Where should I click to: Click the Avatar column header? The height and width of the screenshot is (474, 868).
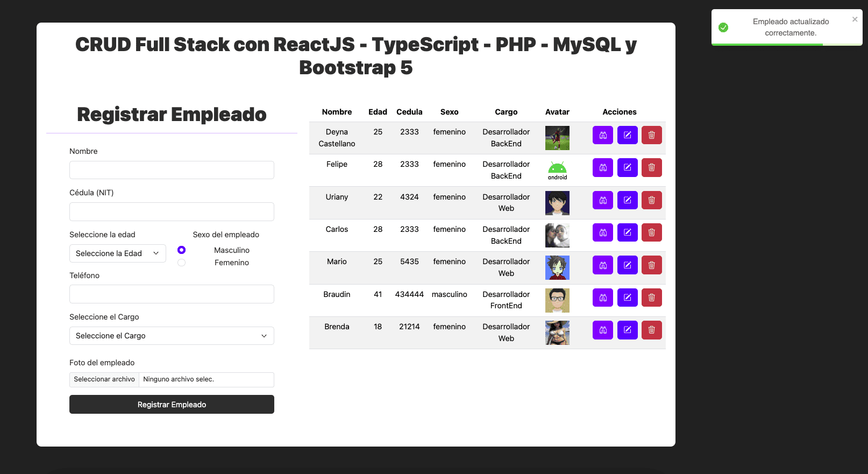557,112
